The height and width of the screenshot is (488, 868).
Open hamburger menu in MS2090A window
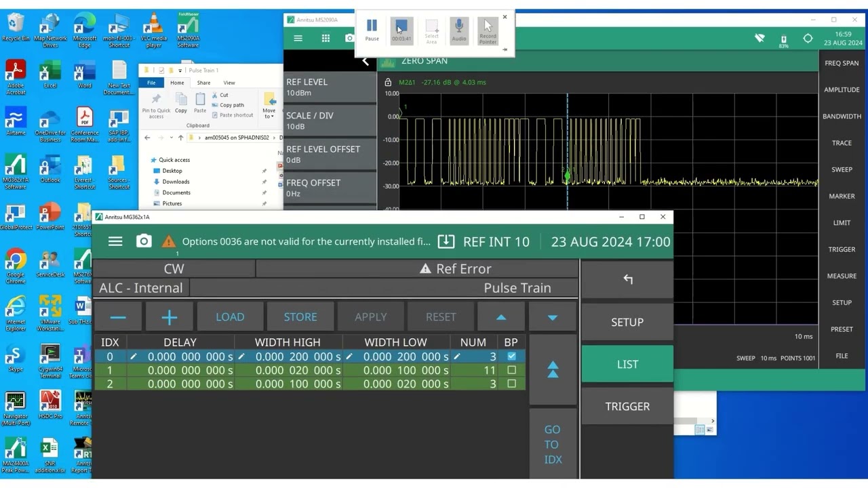[x=298, y=39]
